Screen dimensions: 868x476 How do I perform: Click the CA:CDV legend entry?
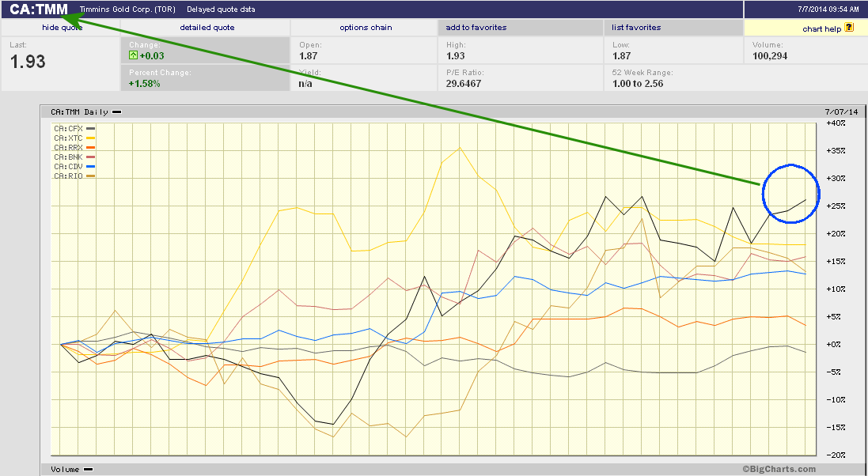(x=74, y=167)
